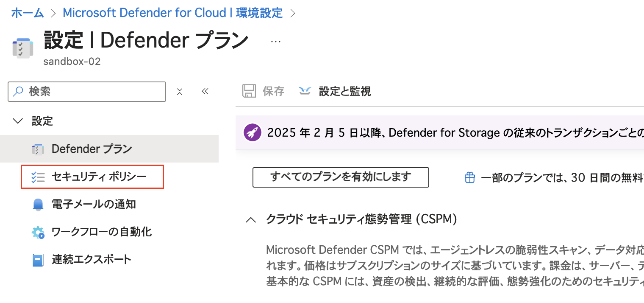Collapse the sidebar with double chevron

coord(205,91)
